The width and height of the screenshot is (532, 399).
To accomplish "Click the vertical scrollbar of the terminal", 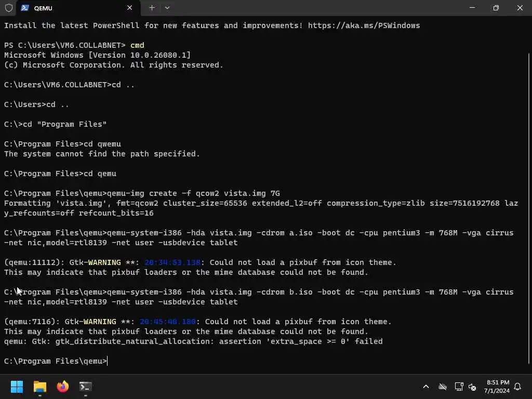I will pos(528,208).
